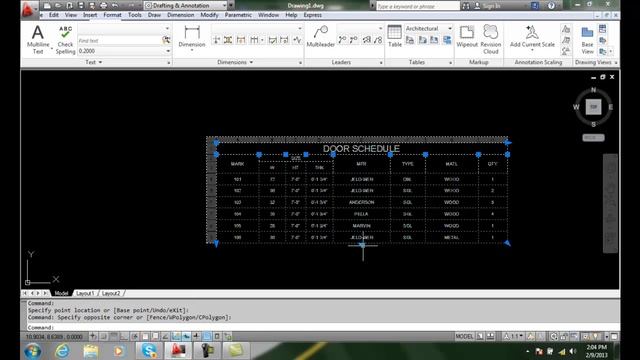
Task: Choose the large Dimension tool
Action: [192, 37]
